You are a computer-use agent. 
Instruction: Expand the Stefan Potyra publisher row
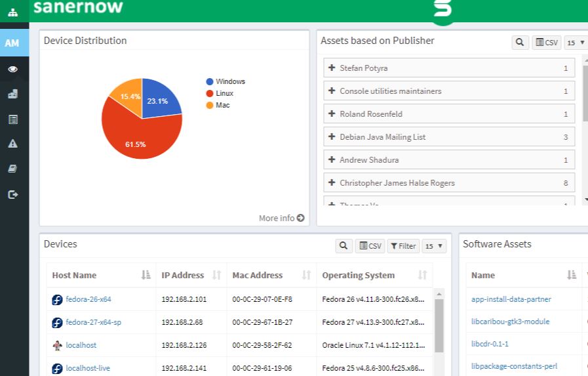(449, 68)
